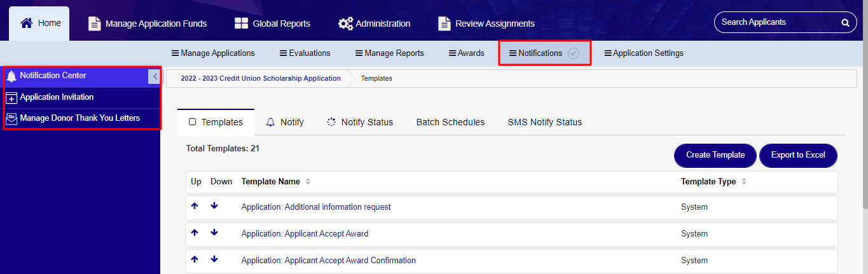Open the Manage Reports menu

click(x=389, y=53)
